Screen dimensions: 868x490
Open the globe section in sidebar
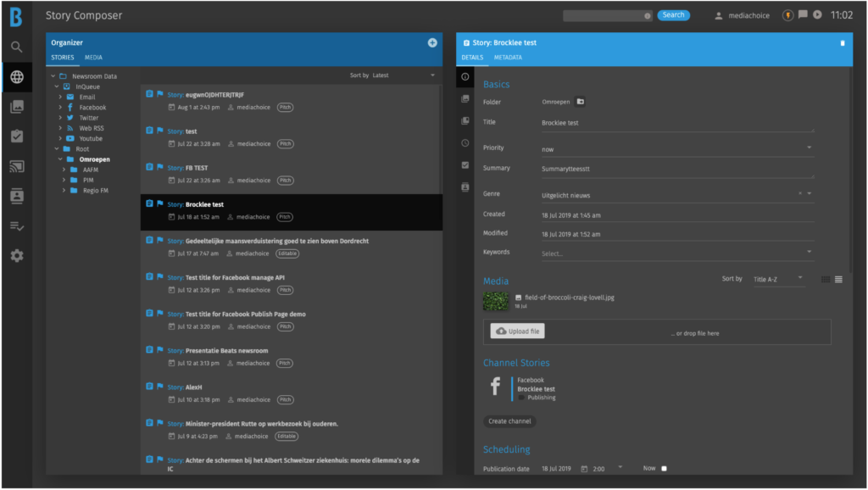tap(17, 77)
